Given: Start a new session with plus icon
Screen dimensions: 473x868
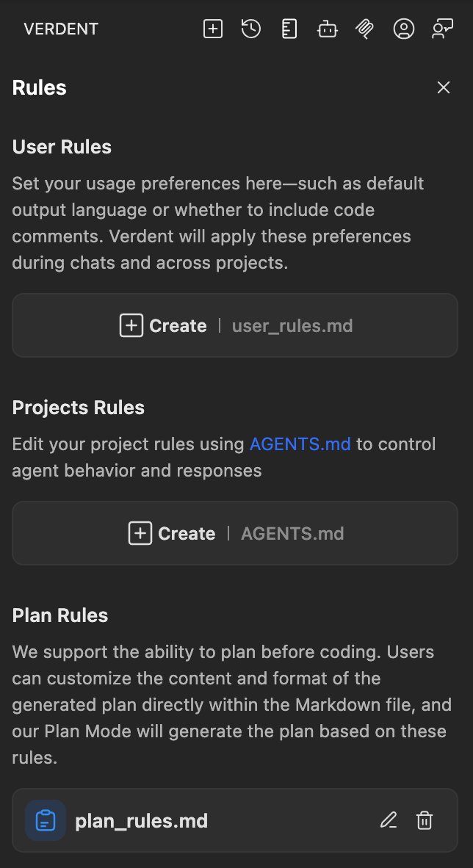Looking at the screenshot, I should coord(213,29).
